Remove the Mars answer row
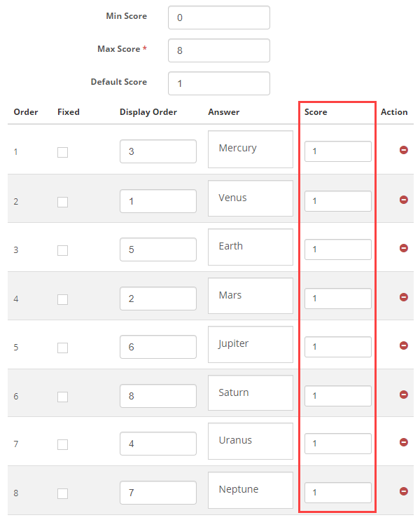Screen dimensions: 420x520 click(x=404, y=297)
